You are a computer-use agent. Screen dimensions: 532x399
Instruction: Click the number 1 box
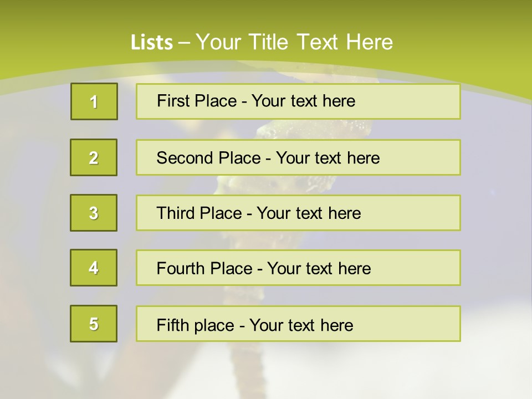click(x=94, y=101)
